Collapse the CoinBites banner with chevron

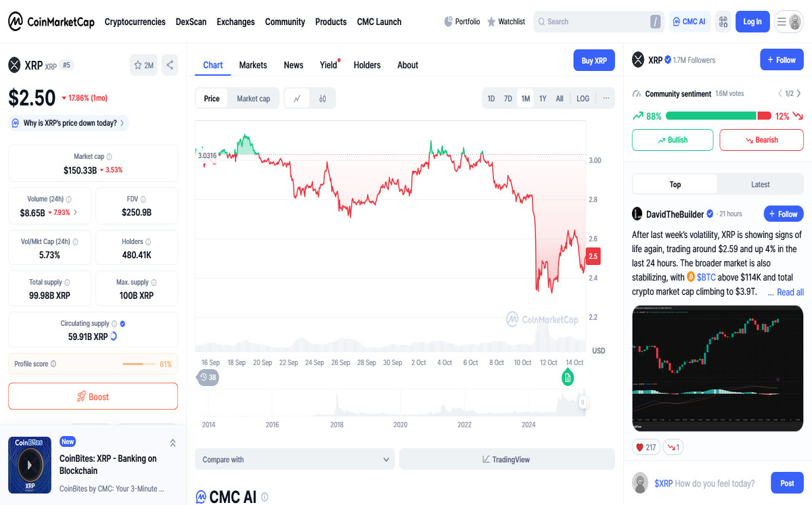click(x=173, y=443)
